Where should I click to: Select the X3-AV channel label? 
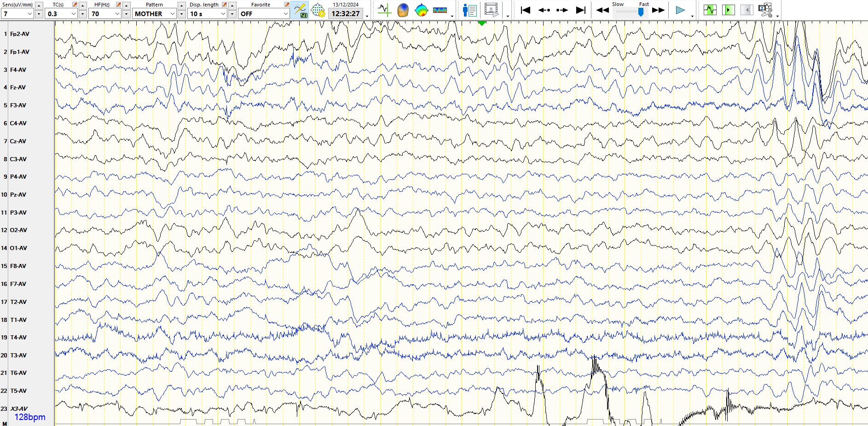(x=19, y=409)
